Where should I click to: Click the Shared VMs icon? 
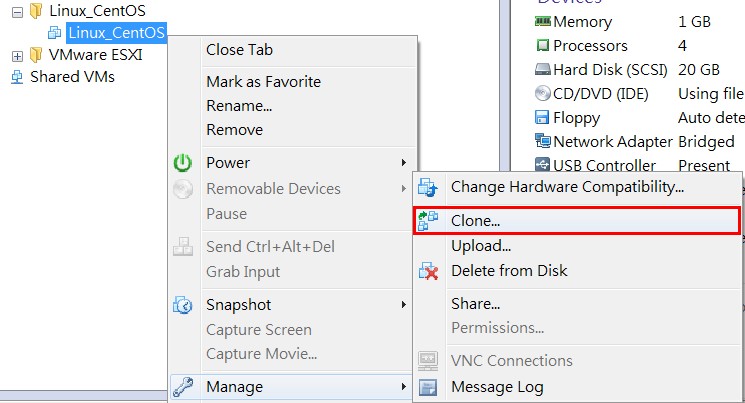coord(17,77)
